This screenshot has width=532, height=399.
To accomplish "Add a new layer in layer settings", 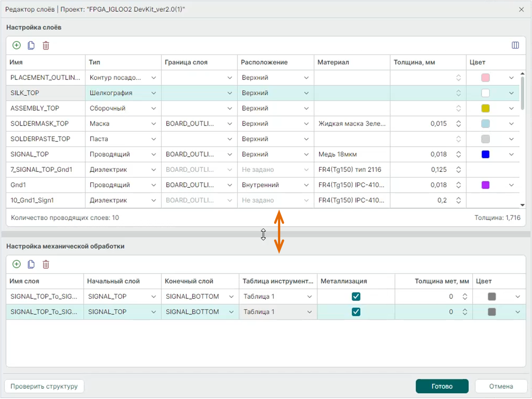I will pos(16,45).
